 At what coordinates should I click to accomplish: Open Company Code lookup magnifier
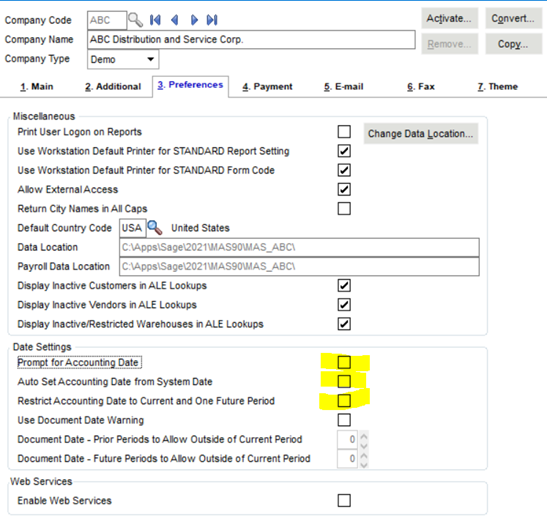click(135, 20)
